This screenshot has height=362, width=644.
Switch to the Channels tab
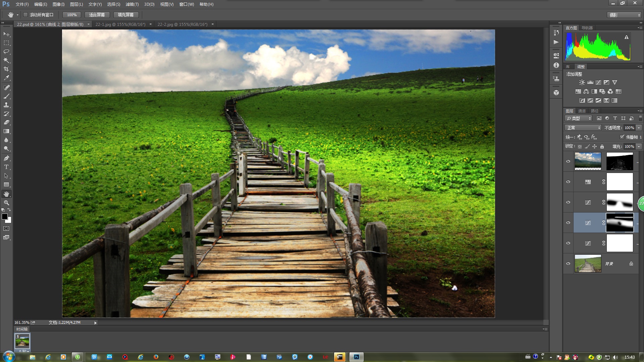(x=582, y=111)
